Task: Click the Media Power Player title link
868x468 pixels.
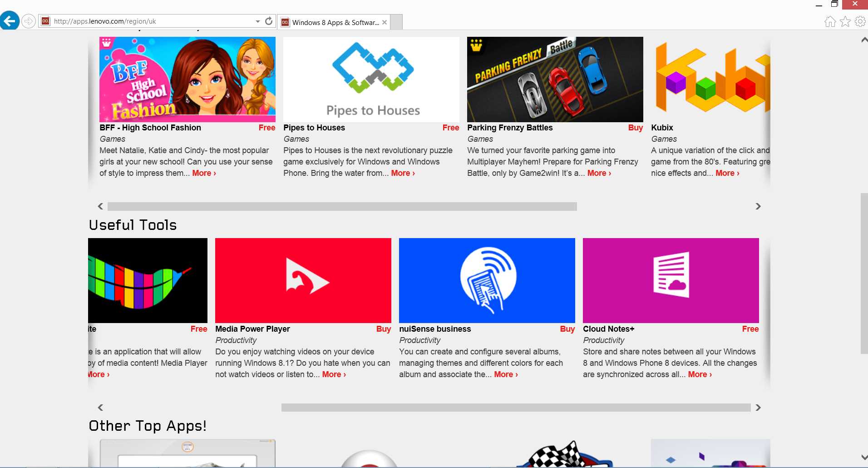Action: pyautogui.click(x=252, y=329)
